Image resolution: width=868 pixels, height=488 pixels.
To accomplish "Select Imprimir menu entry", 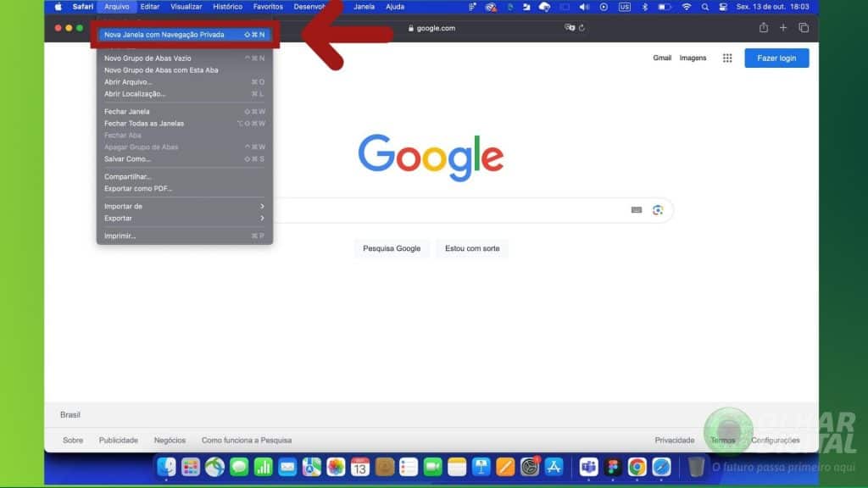I will [184, 236].
